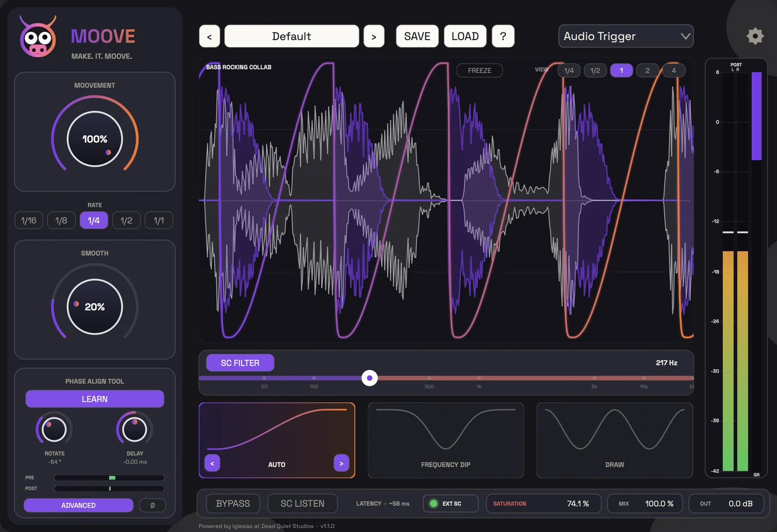The height and width of the screenshot is (532, 777).
Task: Click the SC filter frequency slider handle
Action: point(370,378)
